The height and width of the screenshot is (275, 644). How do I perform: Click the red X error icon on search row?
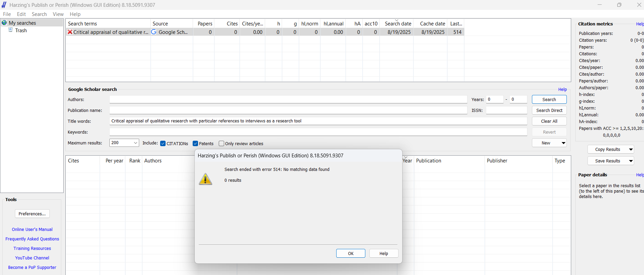70,32
